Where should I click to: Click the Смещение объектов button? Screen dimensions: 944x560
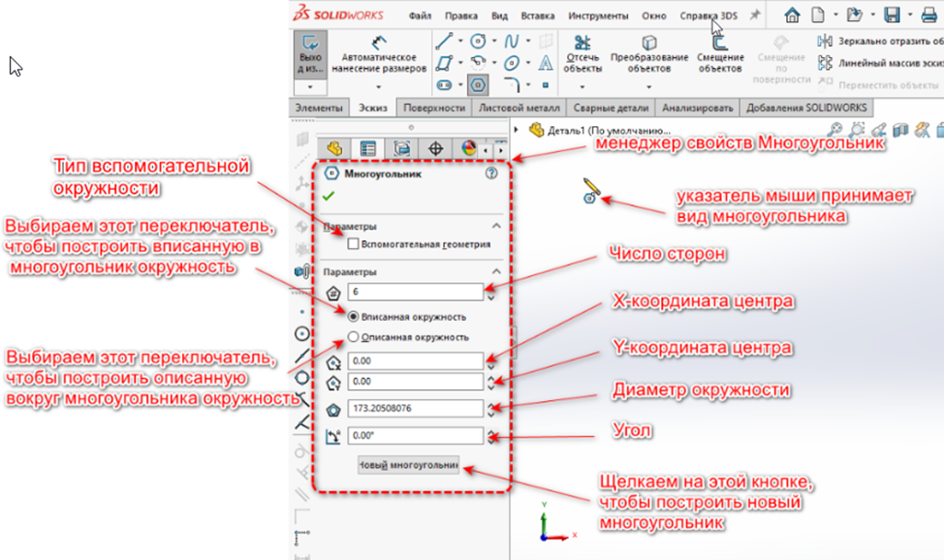(720, 54)
